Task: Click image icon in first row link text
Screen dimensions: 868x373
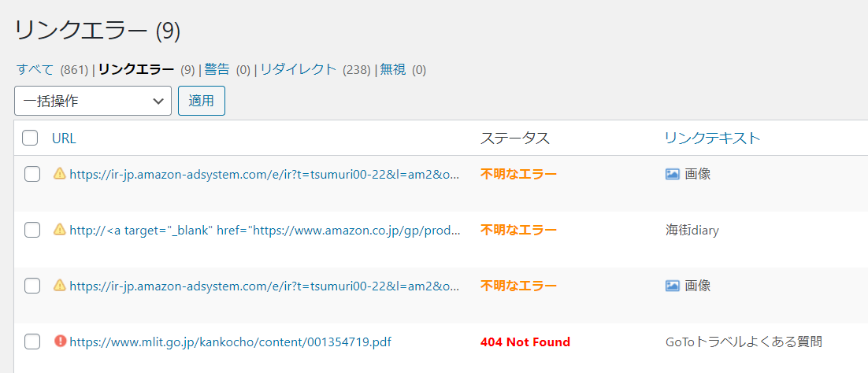Action: [x=672, y=175]
